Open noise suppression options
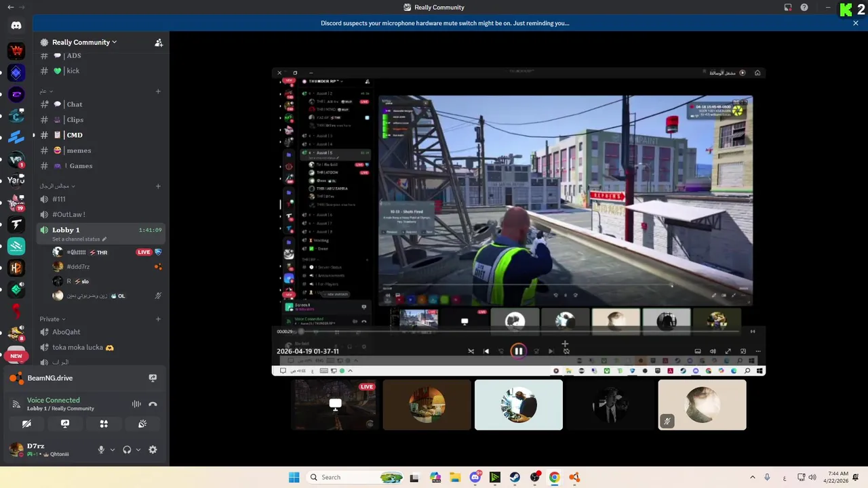868x488 pixels. point(136,404)
